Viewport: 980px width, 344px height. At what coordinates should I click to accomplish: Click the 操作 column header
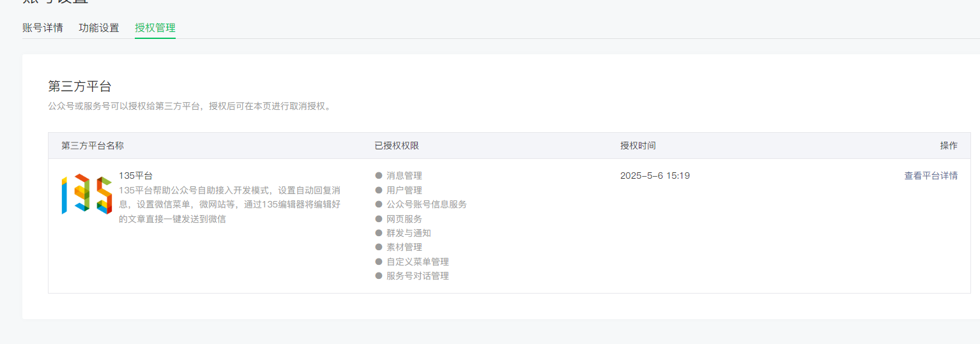[949, 146]
